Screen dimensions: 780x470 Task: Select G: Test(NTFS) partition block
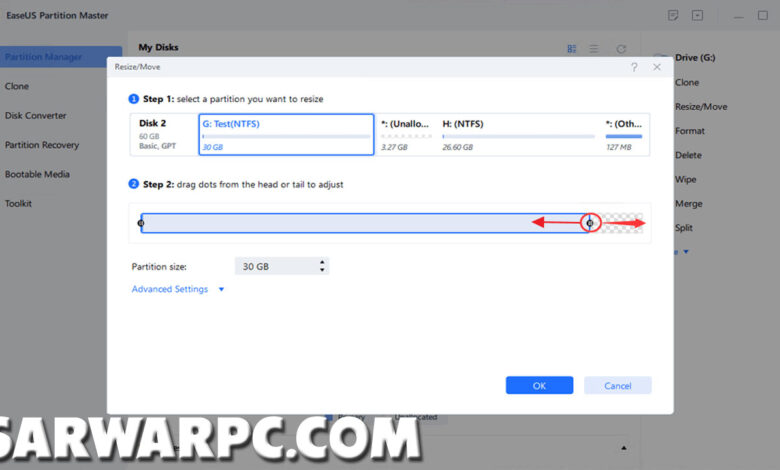(x=286, y=135)
